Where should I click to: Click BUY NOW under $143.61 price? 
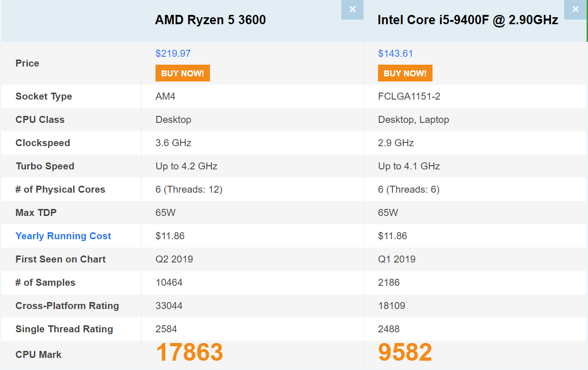(x=405, y=73)
